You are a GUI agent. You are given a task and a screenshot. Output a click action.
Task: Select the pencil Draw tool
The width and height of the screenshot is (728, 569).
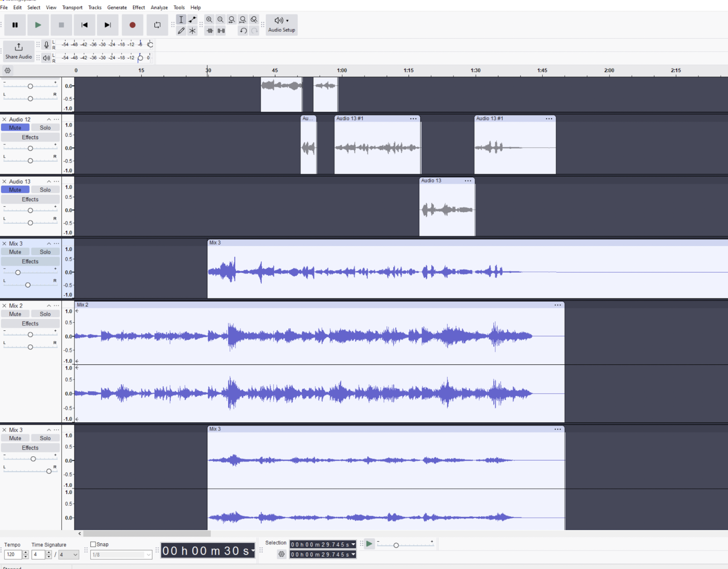tap(181, 31)
